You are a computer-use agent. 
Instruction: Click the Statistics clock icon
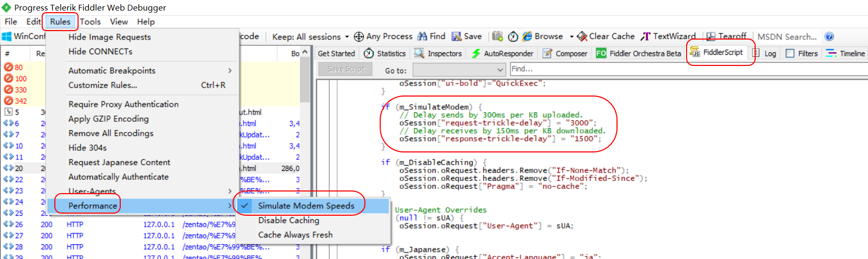pos(369,53)
